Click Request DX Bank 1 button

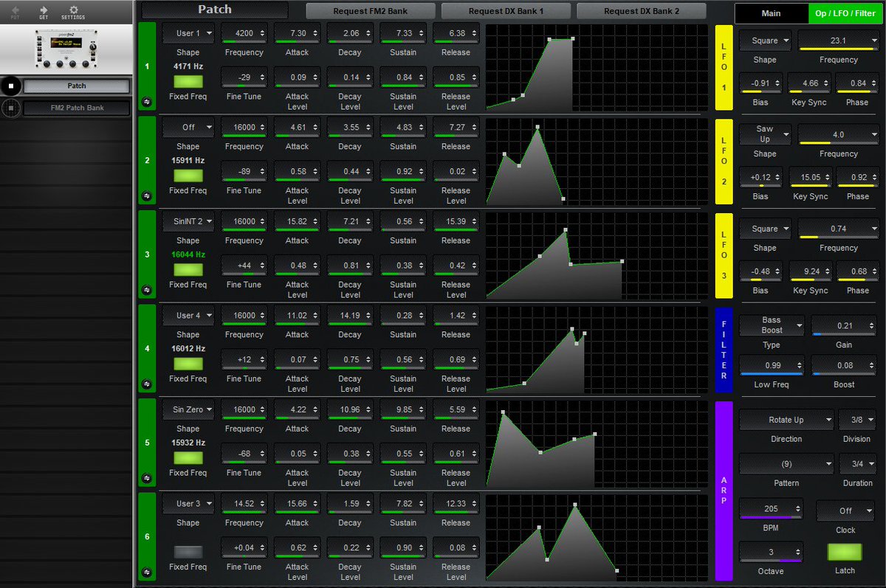tap(506, 11)
